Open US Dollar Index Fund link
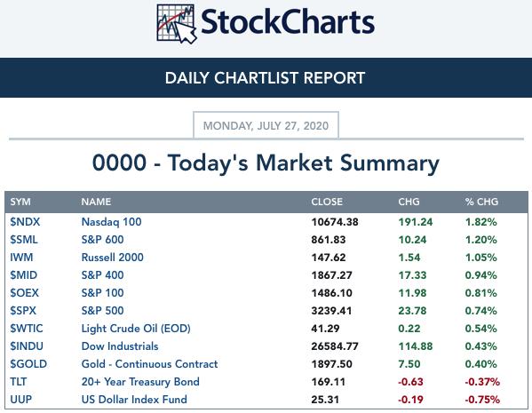 pyautogui.click(x=134, y=400)
